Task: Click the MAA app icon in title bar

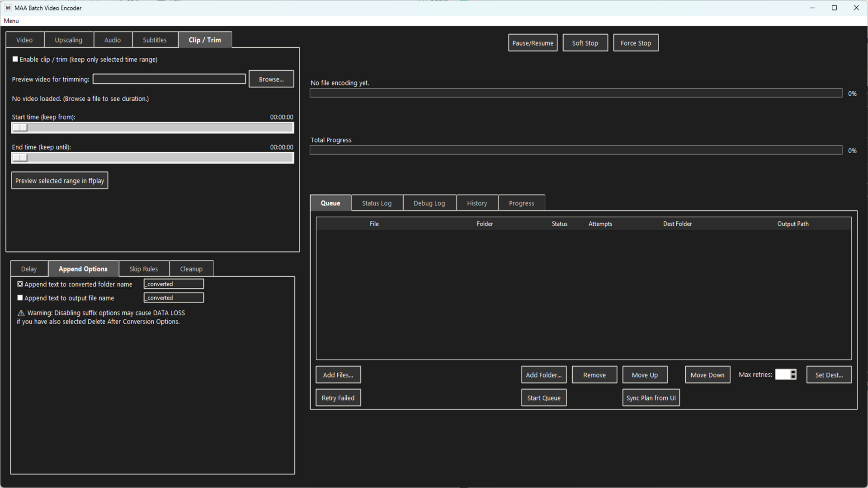Action: [8, 8]
